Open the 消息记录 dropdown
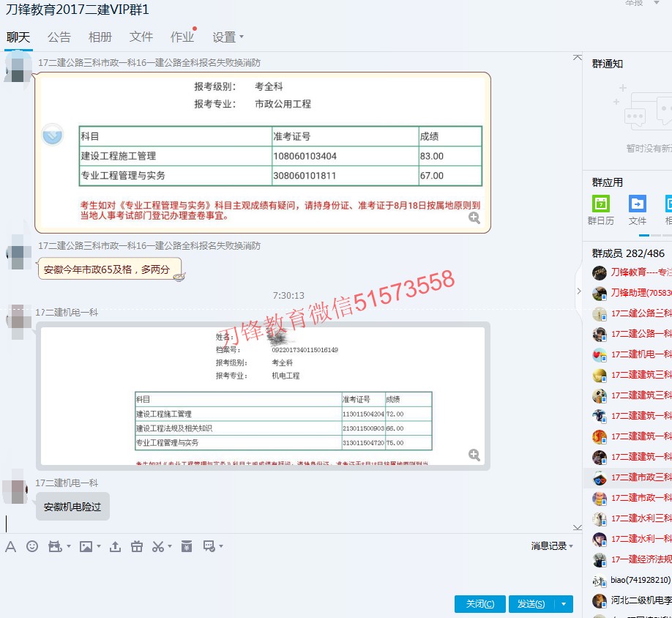This screenshot has width=672, height=618. [x=551, y=546]
